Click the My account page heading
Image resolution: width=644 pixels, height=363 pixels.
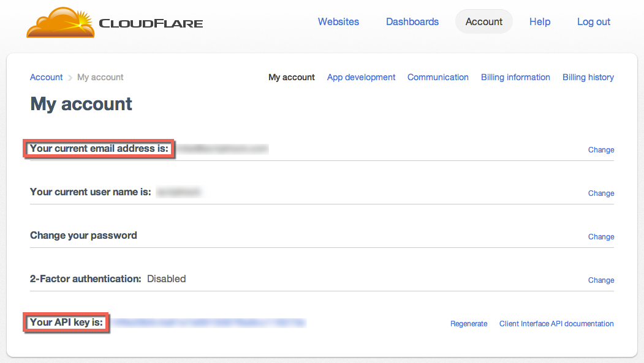tap(81, 104)
